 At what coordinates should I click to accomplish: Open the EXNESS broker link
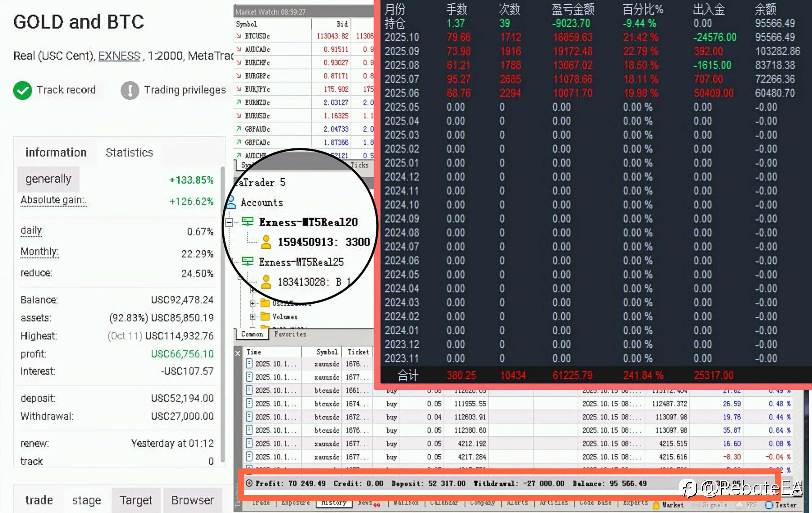pyautogui.click(x=119, y=56)
